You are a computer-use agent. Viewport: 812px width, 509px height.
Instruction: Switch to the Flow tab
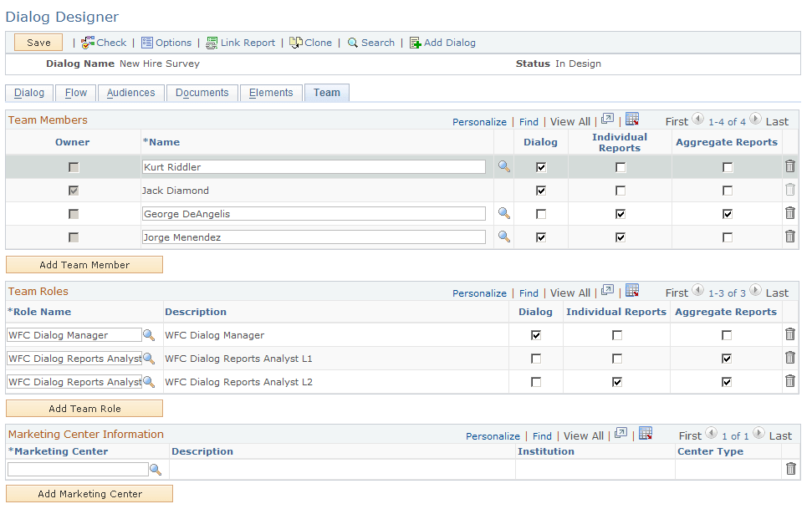[75, 92]
